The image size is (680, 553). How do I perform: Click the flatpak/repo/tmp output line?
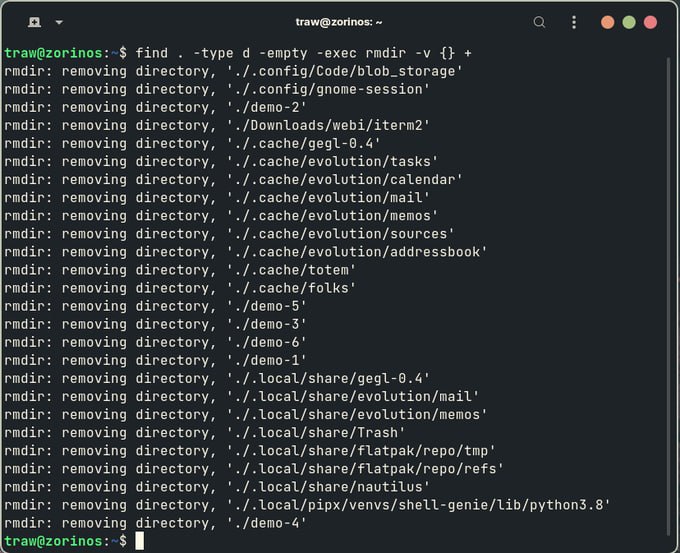coord(250,451)
